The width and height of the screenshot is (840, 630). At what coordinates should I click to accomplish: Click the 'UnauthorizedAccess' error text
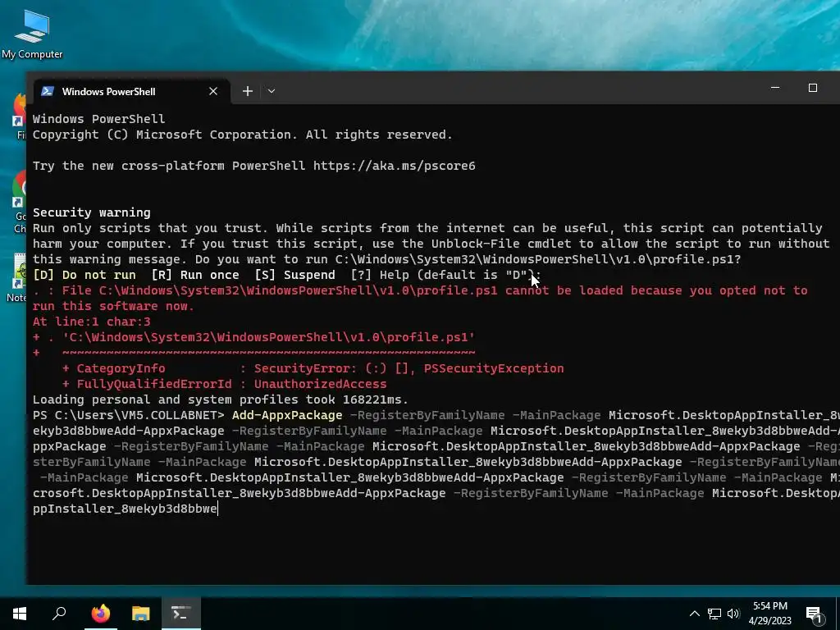tap(321, 384)
